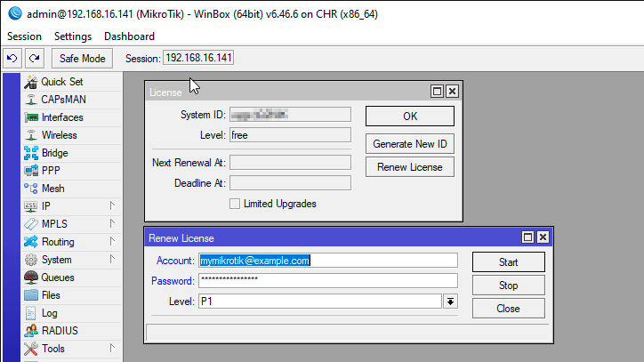Click OK in License window
This screenshot has width=644, height=362.
pyautogui.click(x=410, y=117)
